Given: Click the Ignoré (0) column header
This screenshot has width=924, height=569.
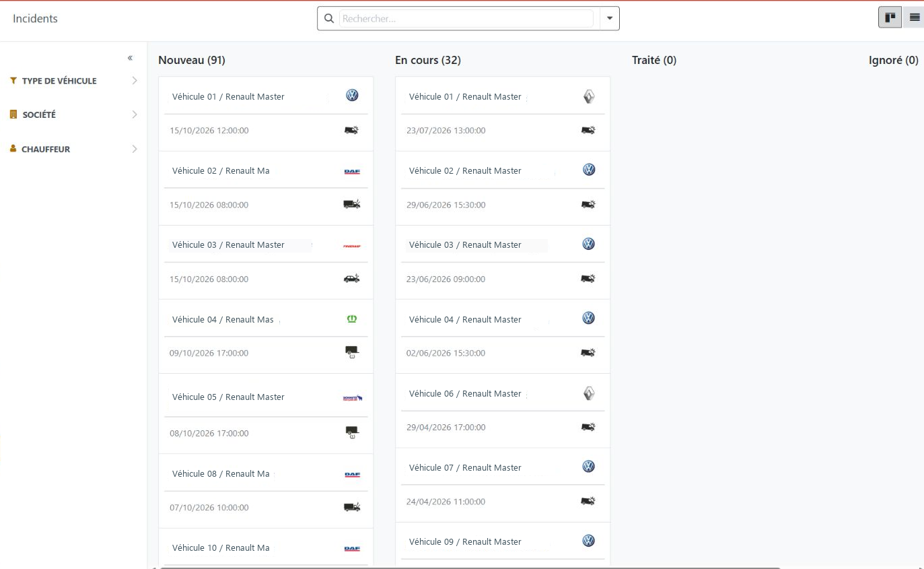Looking at the screenshot, I should (894, 61).
